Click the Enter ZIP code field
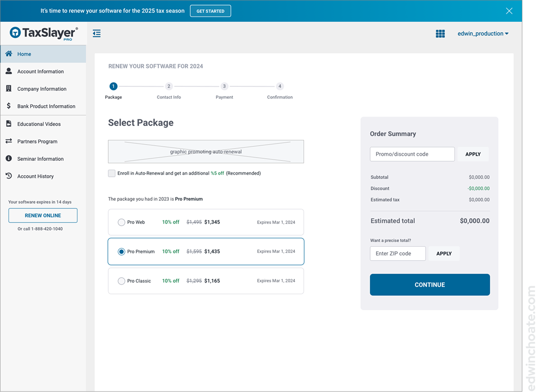This screenshot has height=392, width=539. click(398, 253)
